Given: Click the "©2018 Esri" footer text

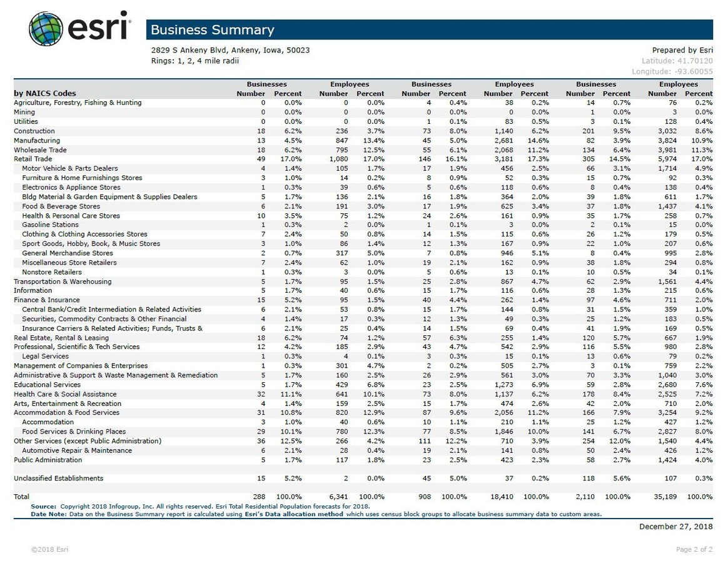Looking at the screenshot, I should click(x=49, y=549).
